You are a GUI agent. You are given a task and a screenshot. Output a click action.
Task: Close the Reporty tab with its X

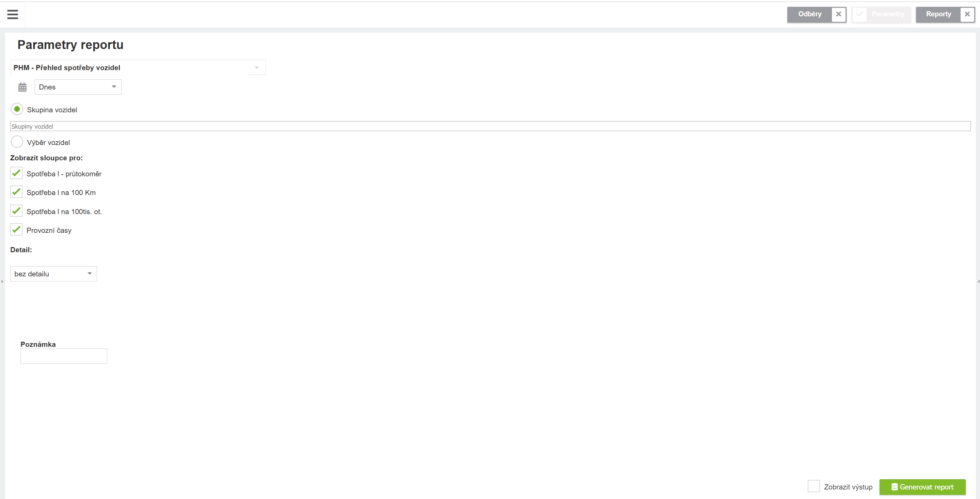click(967, 14)
